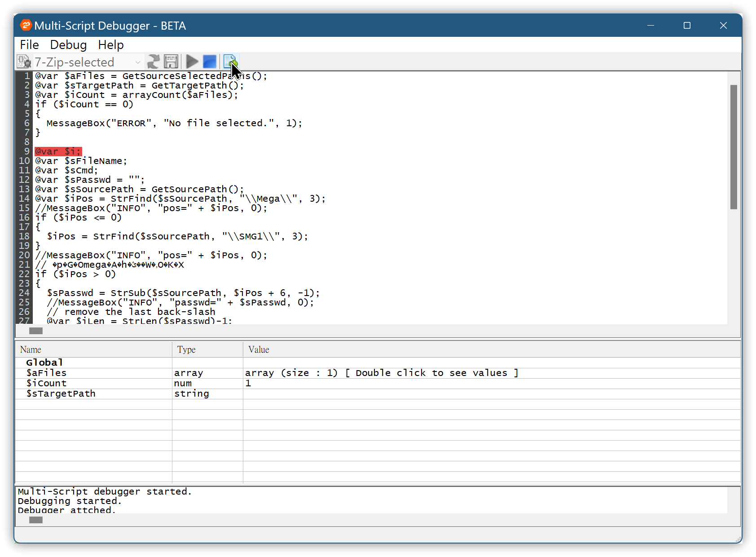Image resolution: width=756 pixels, height=557 pixels.
Task: Select the $iCount variable row
Action: pos(378,383)
